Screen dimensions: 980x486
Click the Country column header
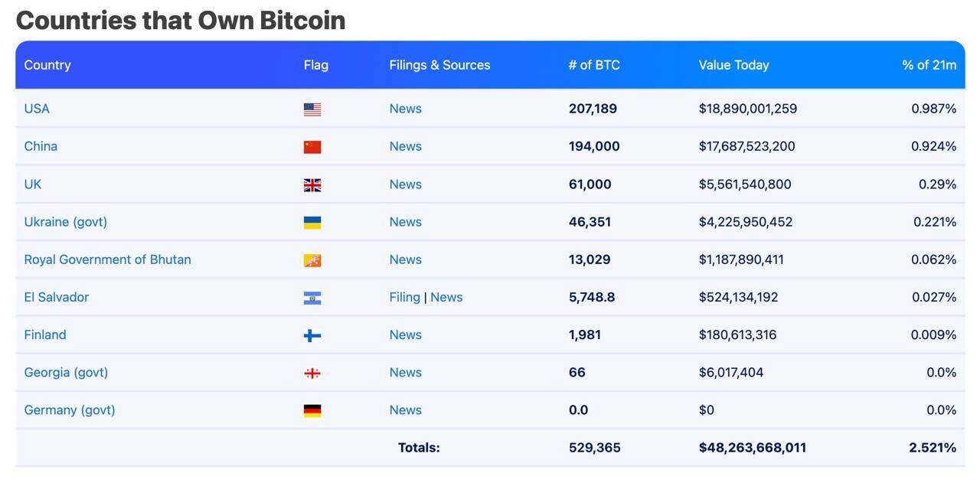47,65
